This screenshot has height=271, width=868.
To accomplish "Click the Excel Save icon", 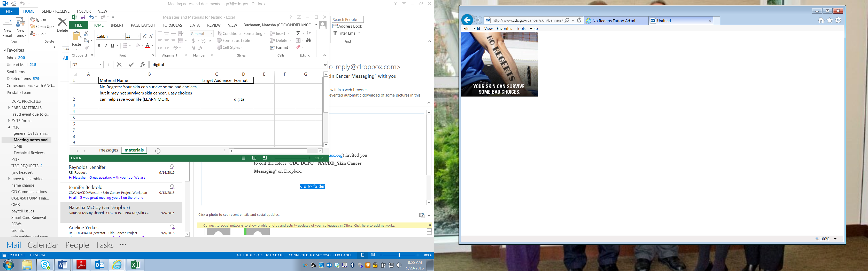I will point(83,17).
